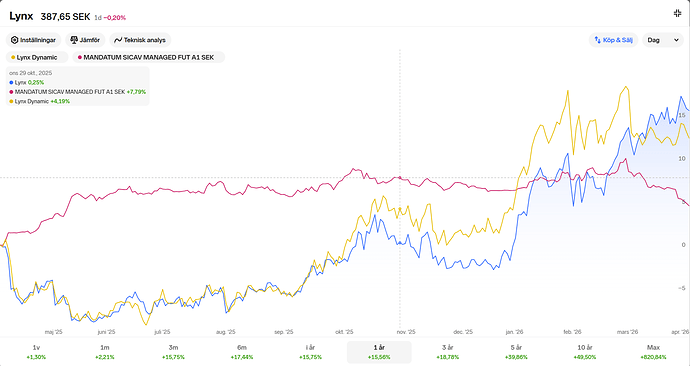Switch to the 6m period
690x366 pixels.
242,352
